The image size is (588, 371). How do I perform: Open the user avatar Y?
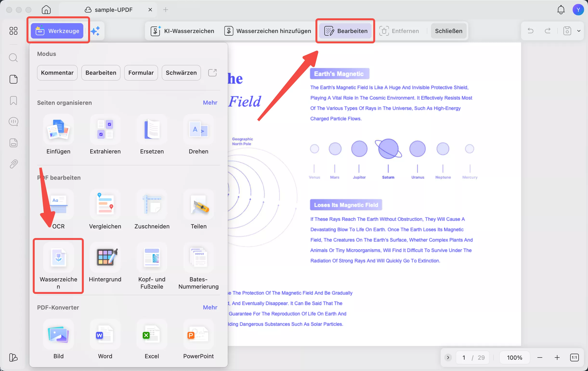coord(578,10)
